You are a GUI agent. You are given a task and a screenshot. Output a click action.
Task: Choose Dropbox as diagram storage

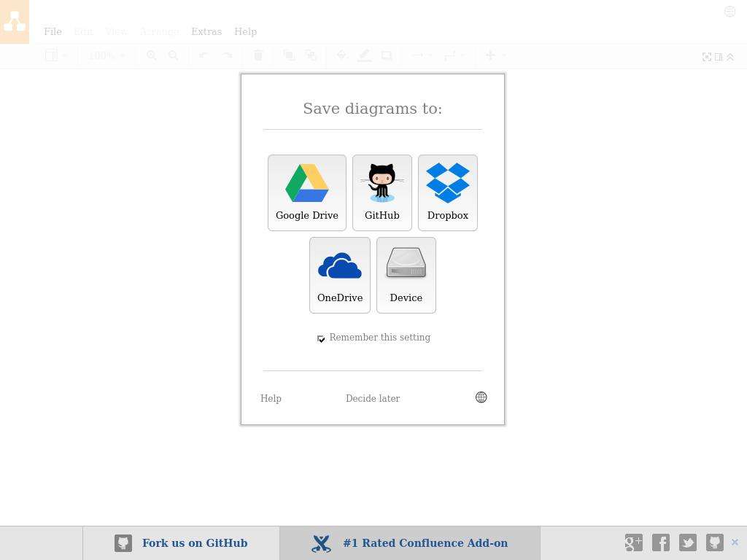tap(448, 192)
